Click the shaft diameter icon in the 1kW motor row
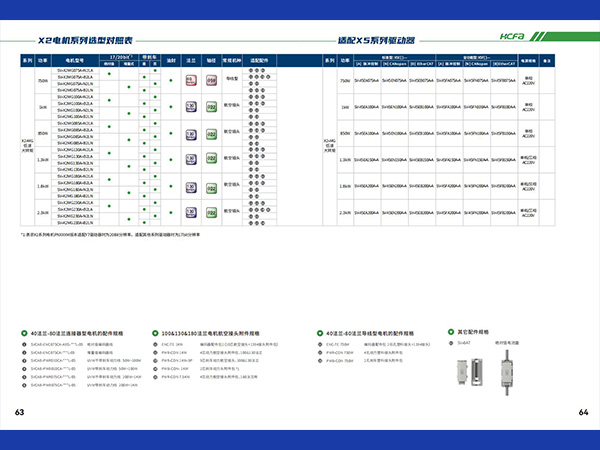The height and width of the screenshot is (450, 600). [211, 105]
